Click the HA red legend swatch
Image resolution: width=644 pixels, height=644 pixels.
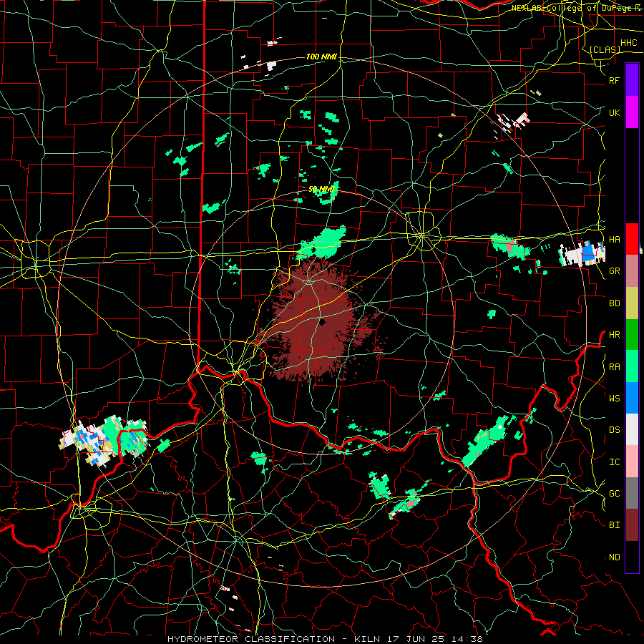pos(632,239)
